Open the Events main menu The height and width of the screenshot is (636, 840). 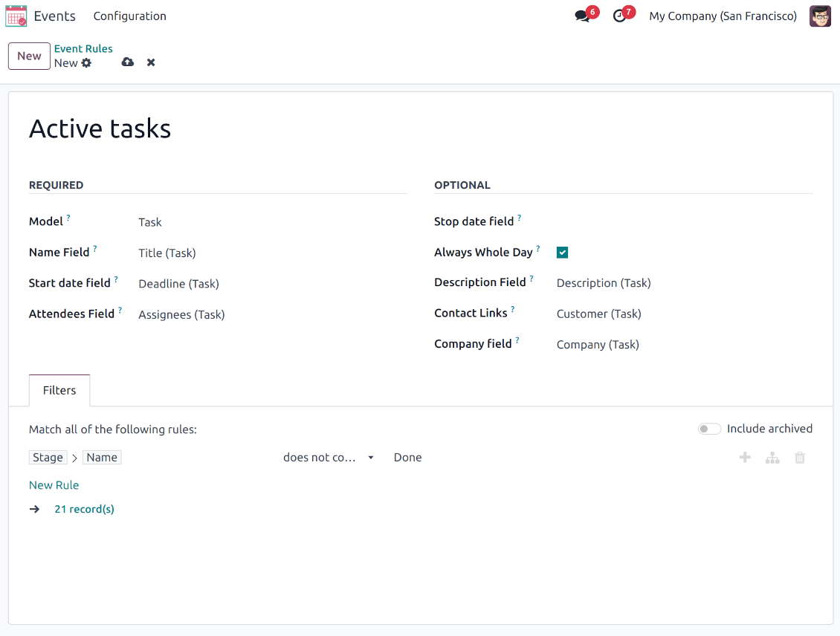click(x=55, y=16)
